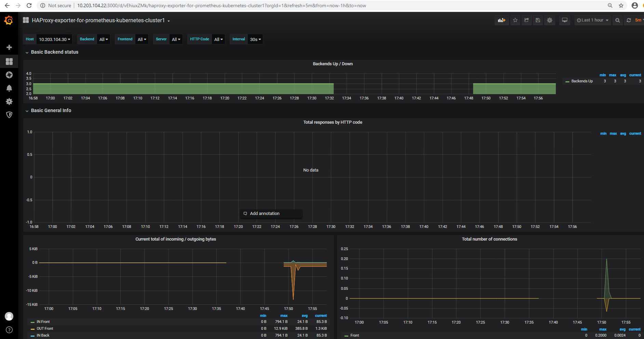This screenshot has width=644, height=339.
Task: Open the Server Admin shield icon
Action: pyautogui.click(x=9, y=115)
